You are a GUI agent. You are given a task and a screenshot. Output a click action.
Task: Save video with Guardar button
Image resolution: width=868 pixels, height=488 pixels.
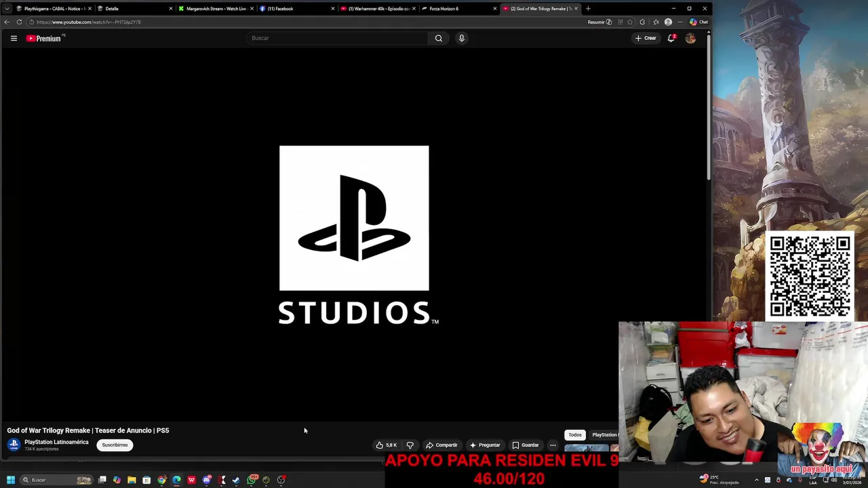526,445
